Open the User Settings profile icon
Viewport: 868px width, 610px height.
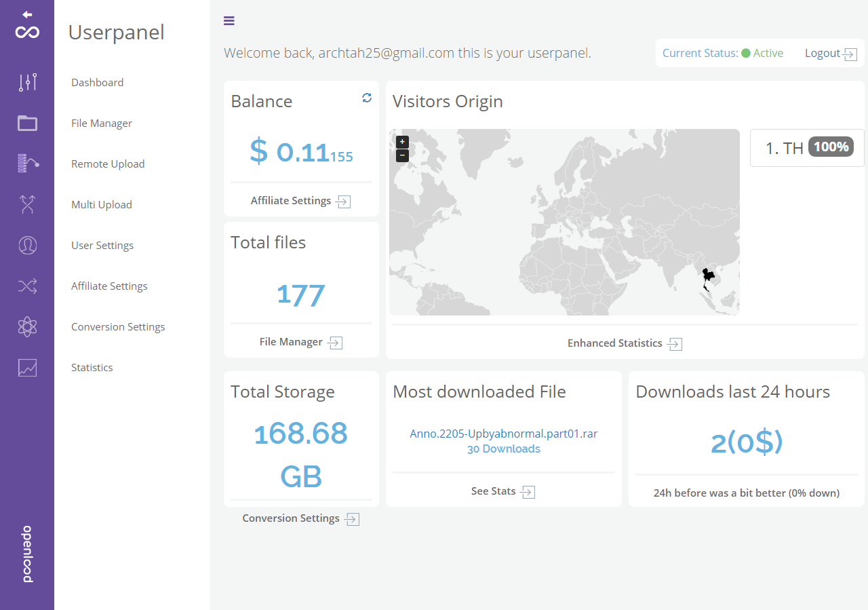tap(27, 245)
